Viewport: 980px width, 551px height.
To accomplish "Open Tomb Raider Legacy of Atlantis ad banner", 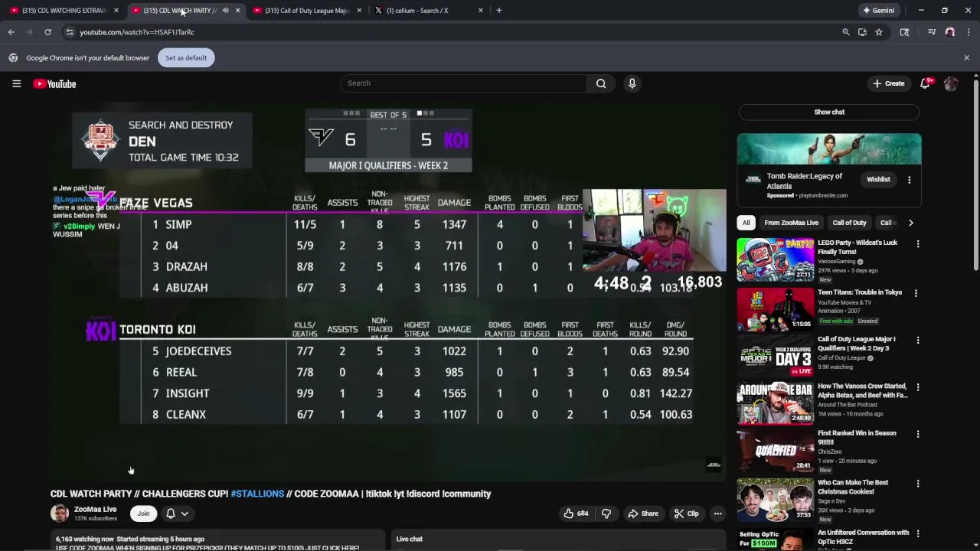I will pos(829,148).
